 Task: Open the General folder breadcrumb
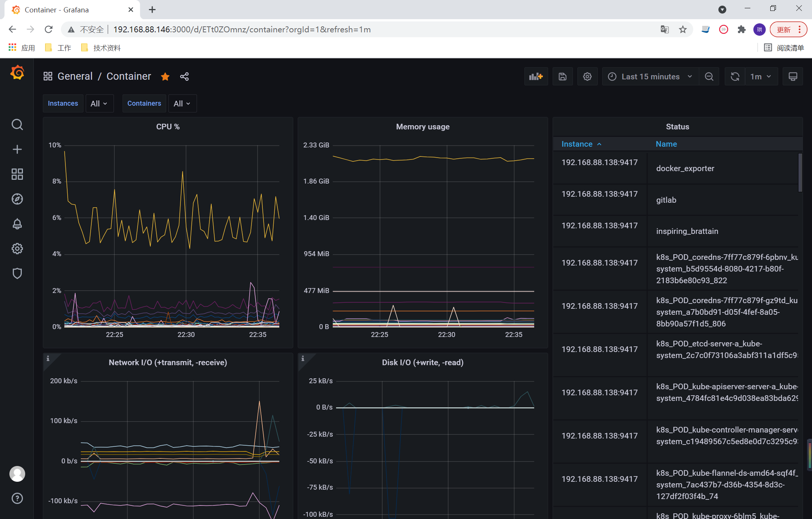[75, 76]
